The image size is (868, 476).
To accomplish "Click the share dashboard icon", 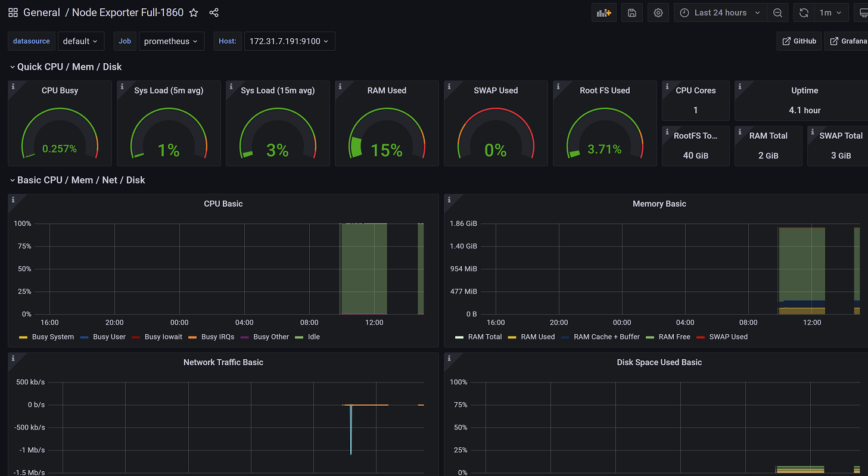I will click(x=214, y=13).
